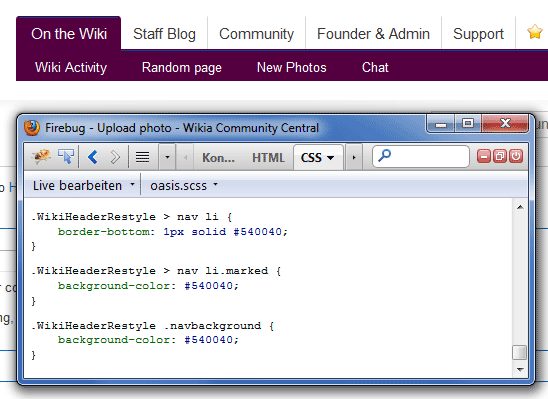Image resolution: width=548 pixels, height=399 pixels.
Task: Click #540040 value under li.marked rule
Action: click(208, 286)
